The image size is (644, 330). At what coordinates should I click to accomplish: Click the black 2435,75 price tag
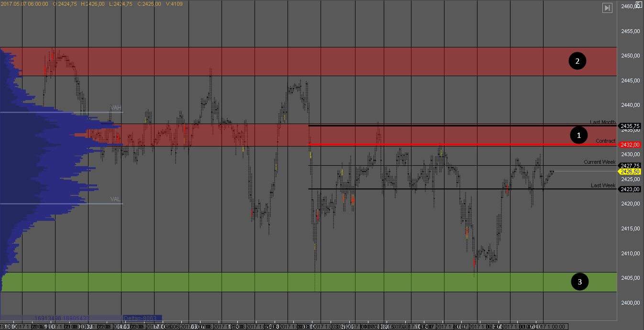630,126
